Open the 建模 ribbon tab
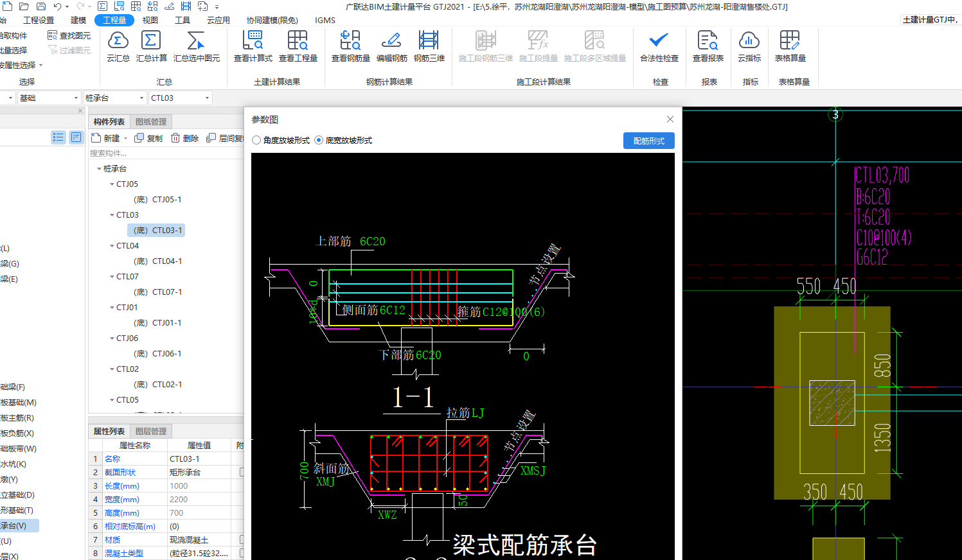This screenshot has height=560, width=962. [x=78, y=20]
